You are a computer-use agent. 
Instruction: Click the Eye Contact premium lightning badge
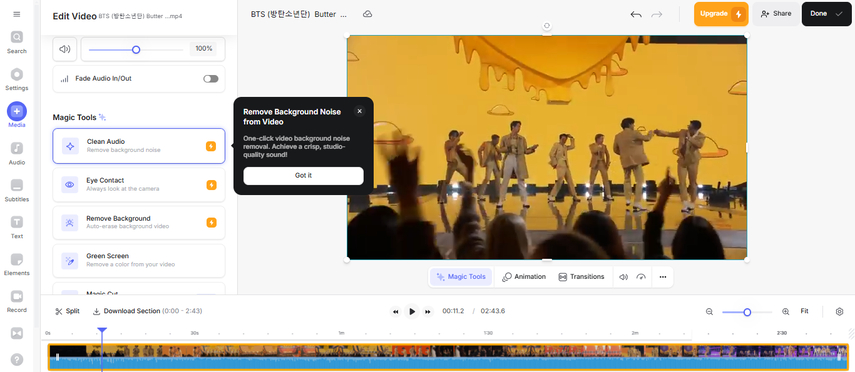click(211, 185)
